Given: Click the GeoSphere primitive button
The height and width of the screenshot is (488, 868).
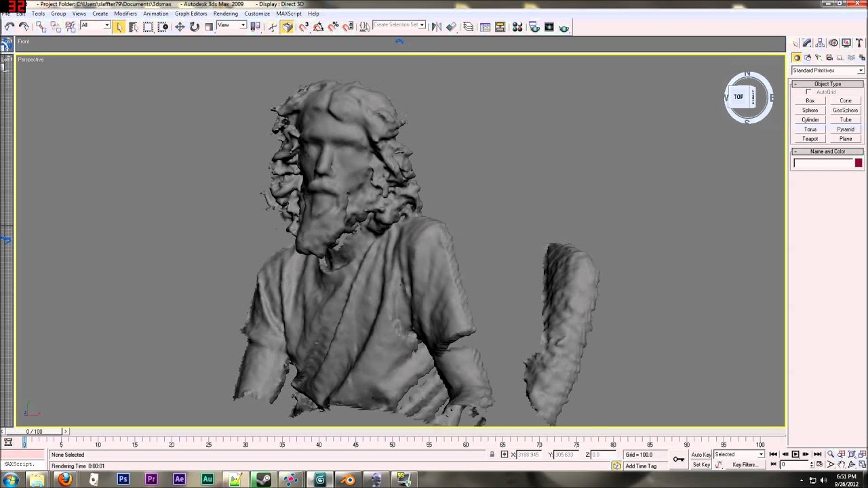Looking at the screenshot, I should (845, 110).
